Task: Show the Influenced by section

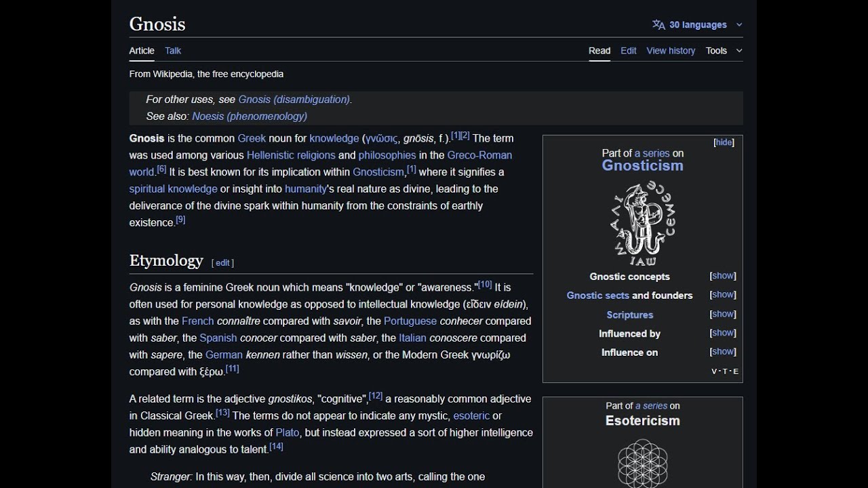Action: (723, 333)
